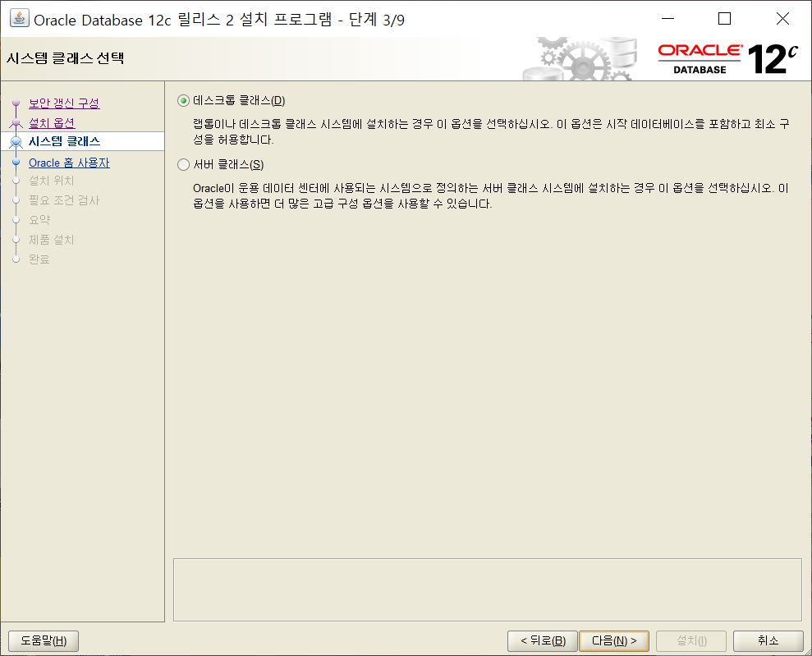The width and height of the screenshot is (812, 656).
Task: Click the magnifier step icon beside 시스템 클래스
Action: coord(17,140)
